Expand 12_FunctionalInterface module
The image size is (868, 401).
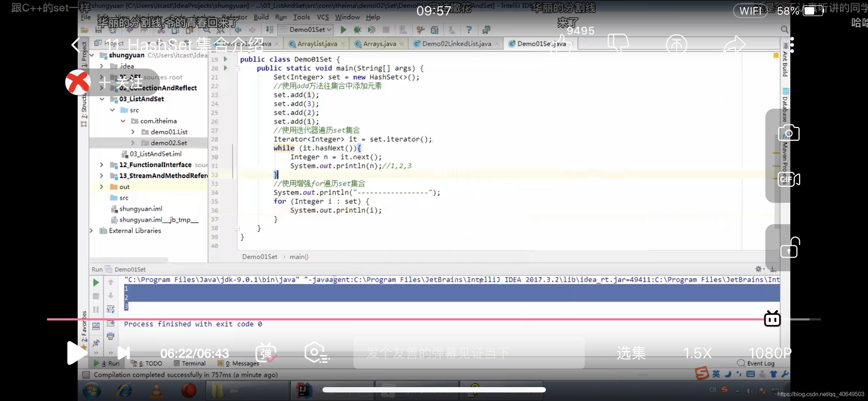(102, 165)
